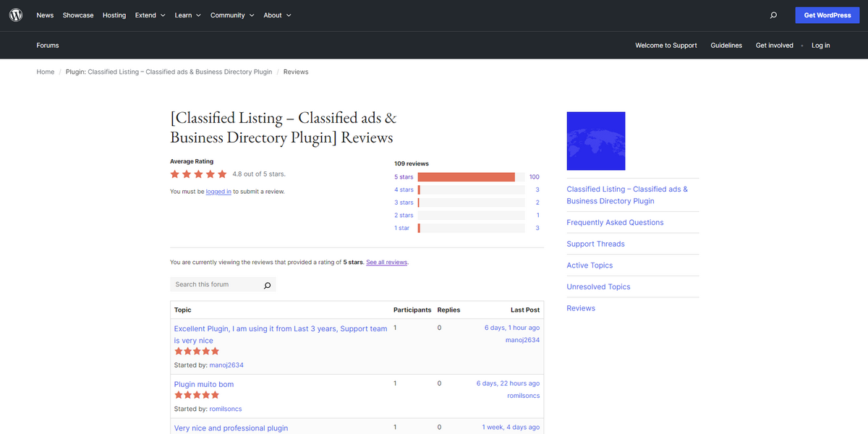Click the Replies column header

click(448, 310)
